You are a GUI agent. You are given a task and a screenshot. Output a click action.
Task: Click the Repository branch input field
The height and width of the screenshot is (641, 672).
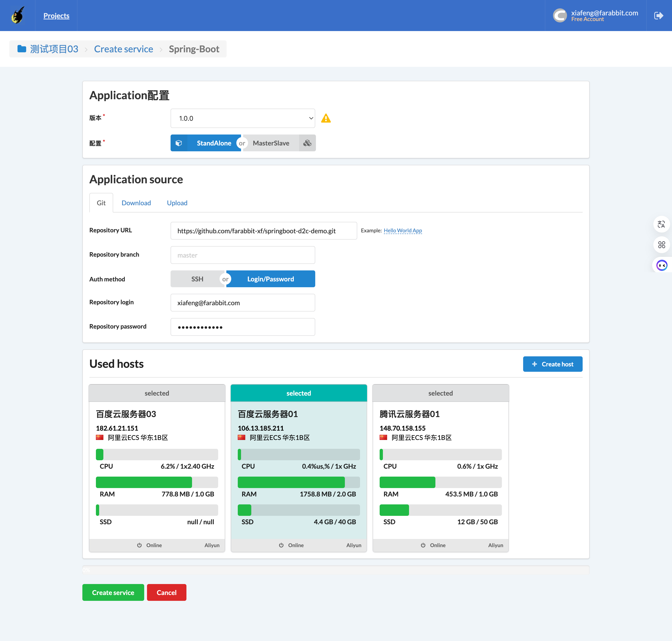[x=242, y=255]
